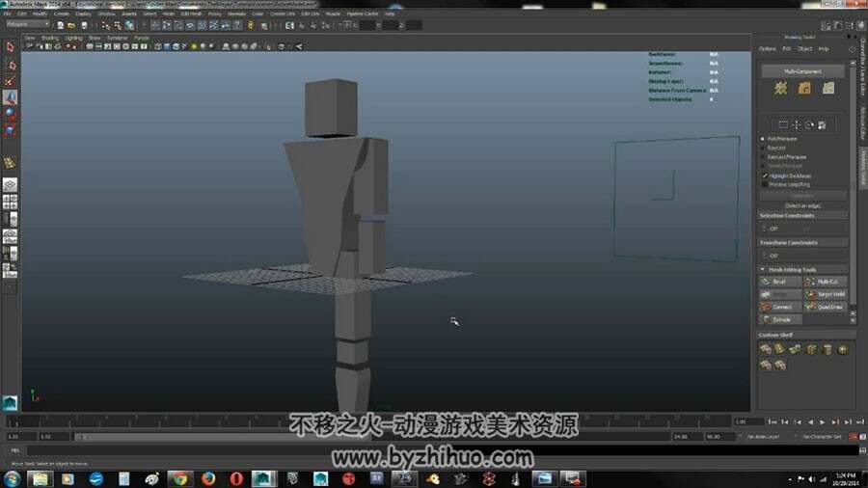Open the Options menu in Modeling Toolkit
This screenshot has height=488, width=868.
(768, 48)
